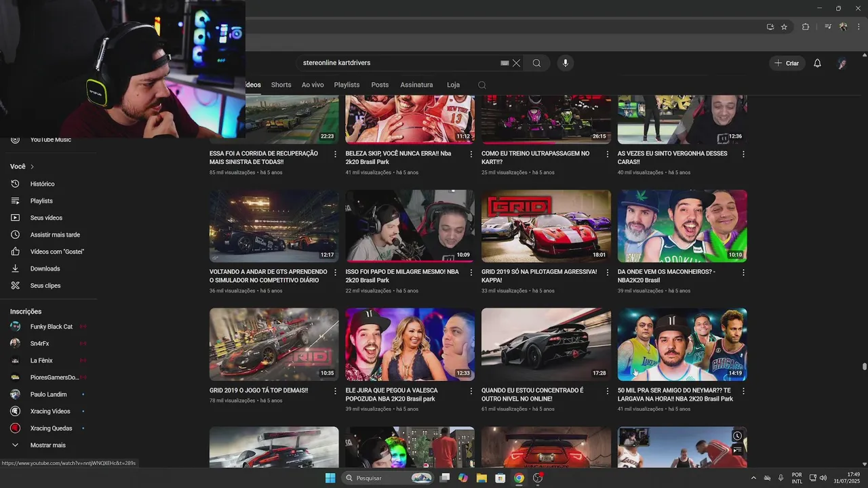This screenshot has height=488, width=868.
Task: Open the YouTube account avatar menu
Action: click(x=842, y=63)
